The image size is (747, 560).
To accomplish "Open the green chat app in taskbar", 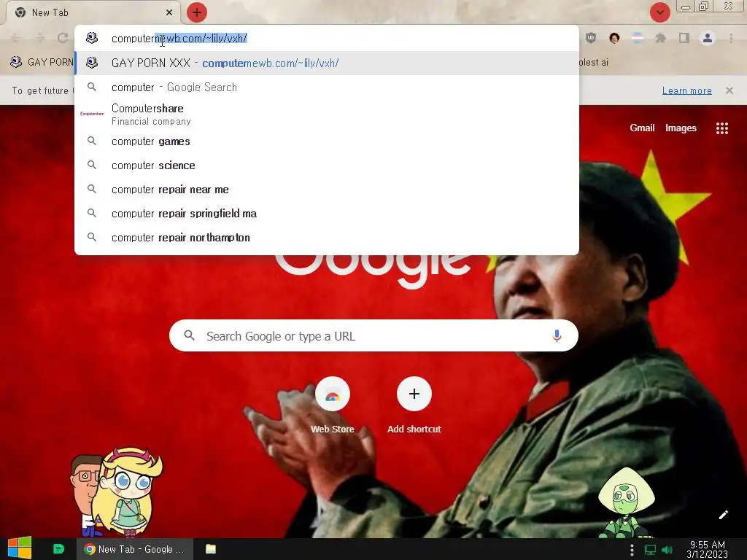I will tap(58, 549).
